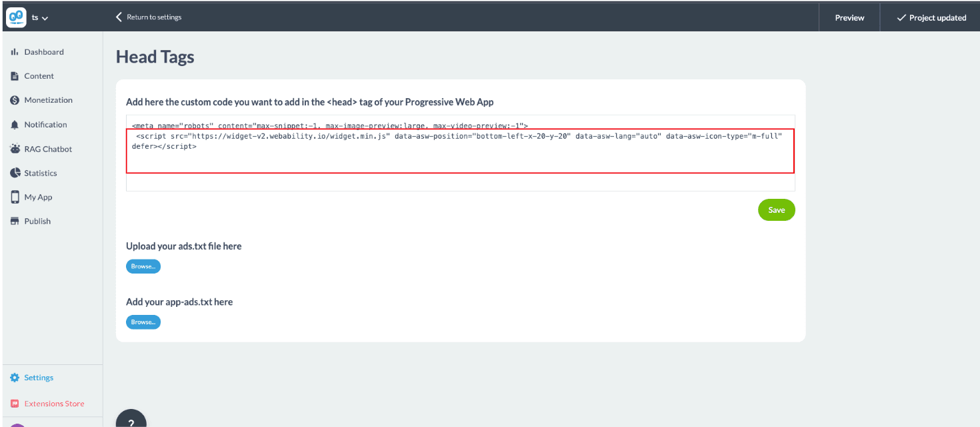Click the custom code instruction text
Viewport: 980px width, 427px height.
pos(310,102)
